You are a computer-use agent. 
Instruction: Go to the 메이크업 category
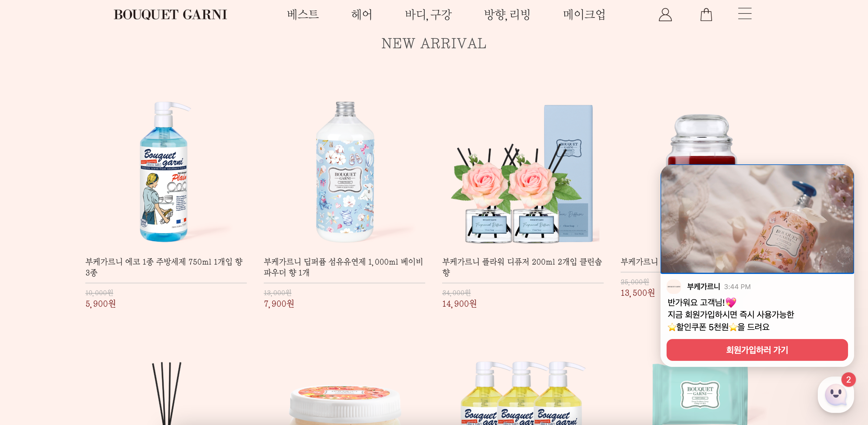[x=584, y=15]
